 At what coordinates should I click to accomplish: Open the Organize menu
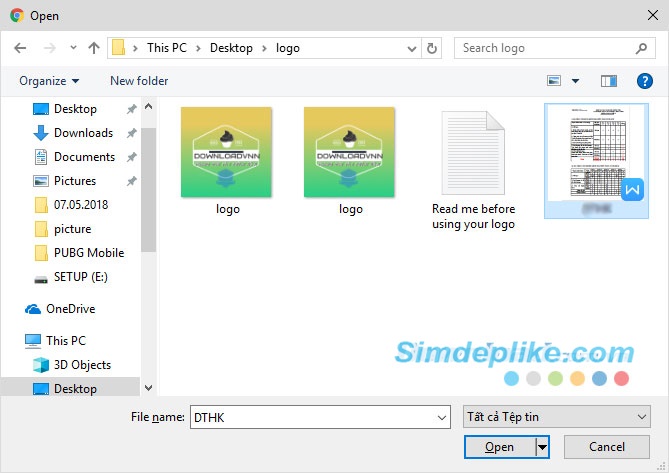pyautogui.click(x=49, y=81)
